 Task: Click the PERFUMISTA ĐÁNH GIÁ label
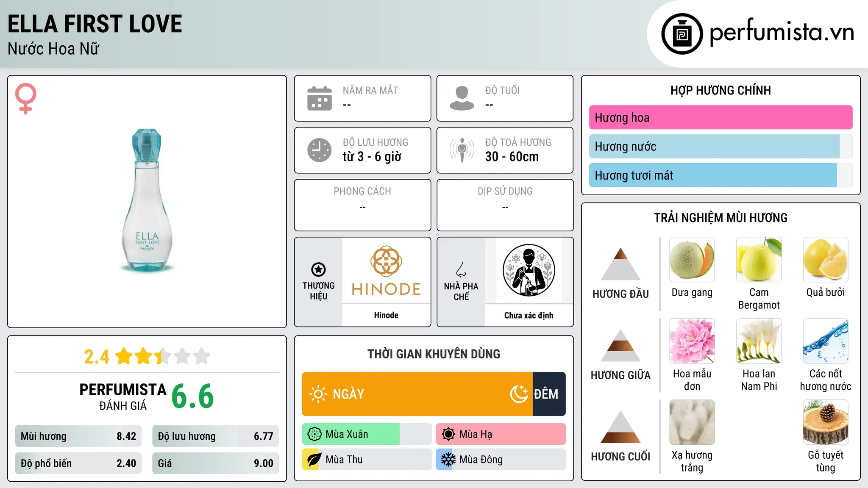(x=123, y=396)
